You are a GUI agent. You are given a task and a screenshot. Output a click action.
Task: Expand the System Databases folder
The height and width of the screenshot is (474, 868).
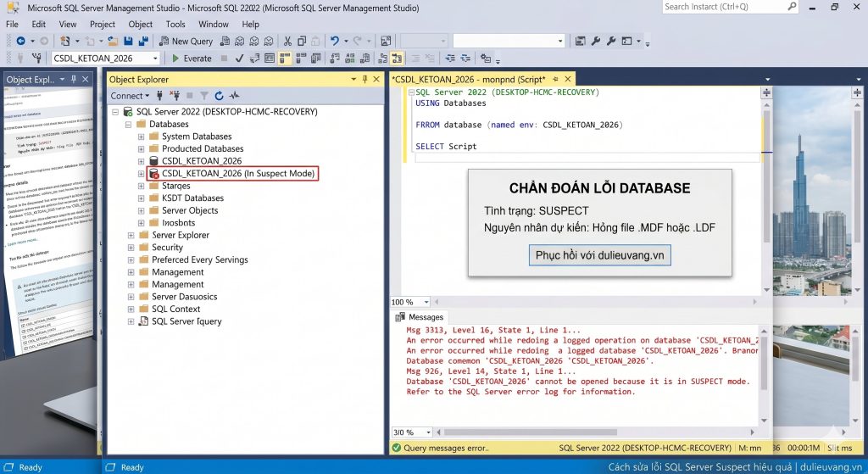point(142,137)
